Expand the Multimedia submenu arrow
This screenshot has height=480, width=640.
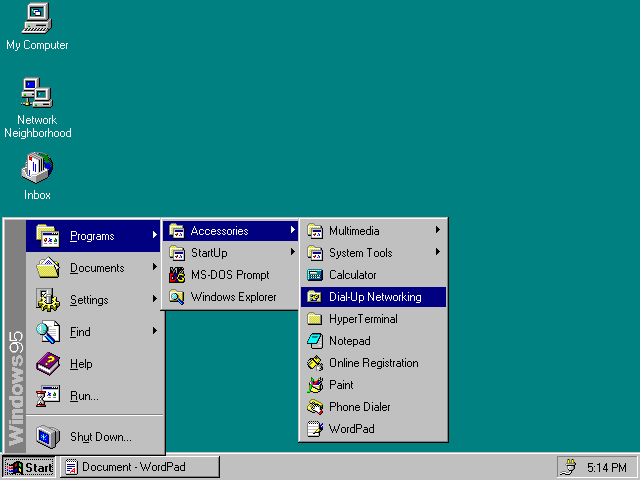pos(438,230)
